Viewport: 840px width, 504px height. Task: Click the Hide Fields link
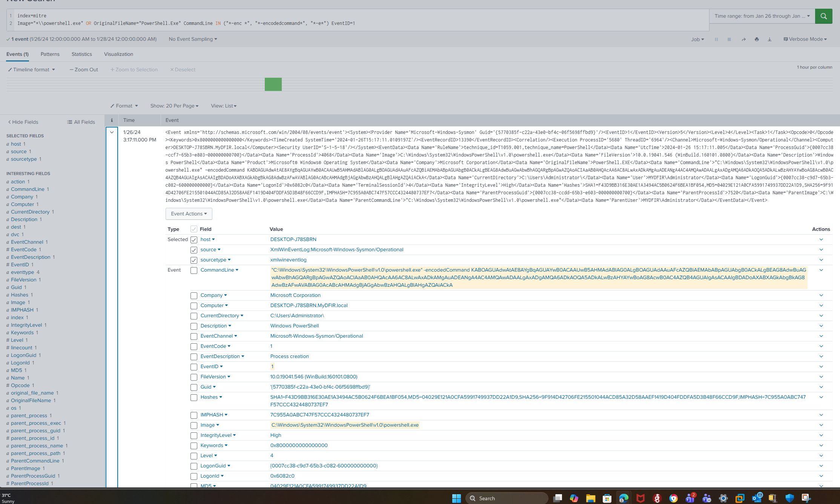23,122
